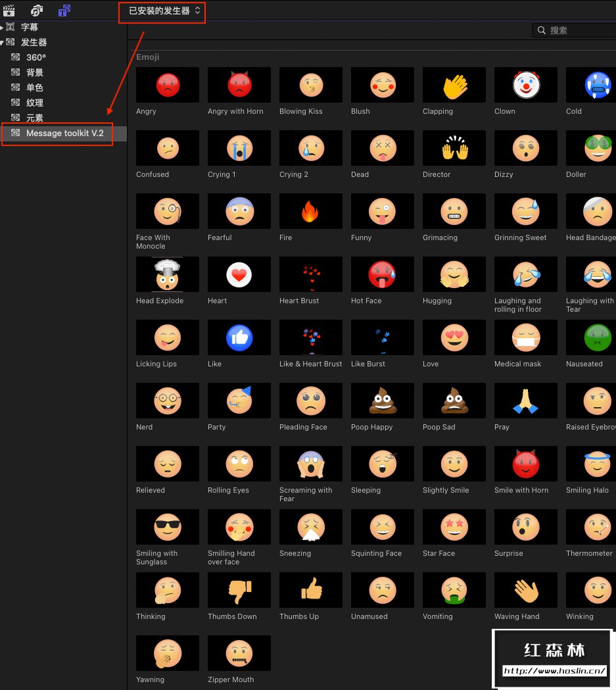Select the Hugging emoji
Screen dimensions: 616x690
454,274
